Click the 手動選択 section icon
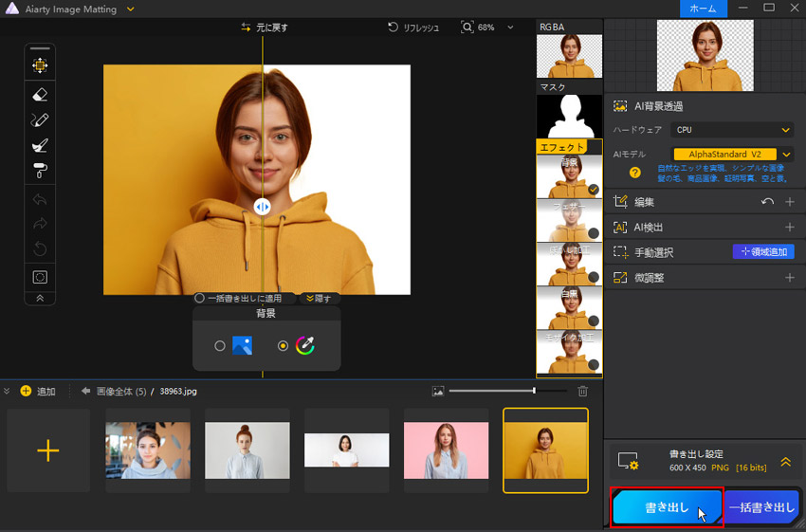This screenshot has width=806, height=532. [620, 252]
